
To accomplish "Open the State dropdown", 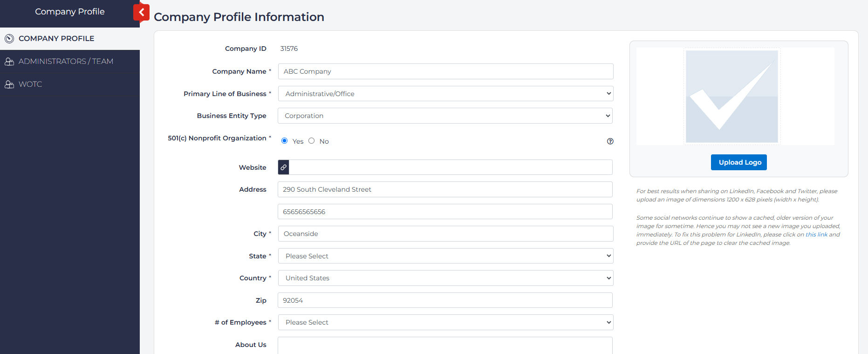I will click(x=445, y=256).
